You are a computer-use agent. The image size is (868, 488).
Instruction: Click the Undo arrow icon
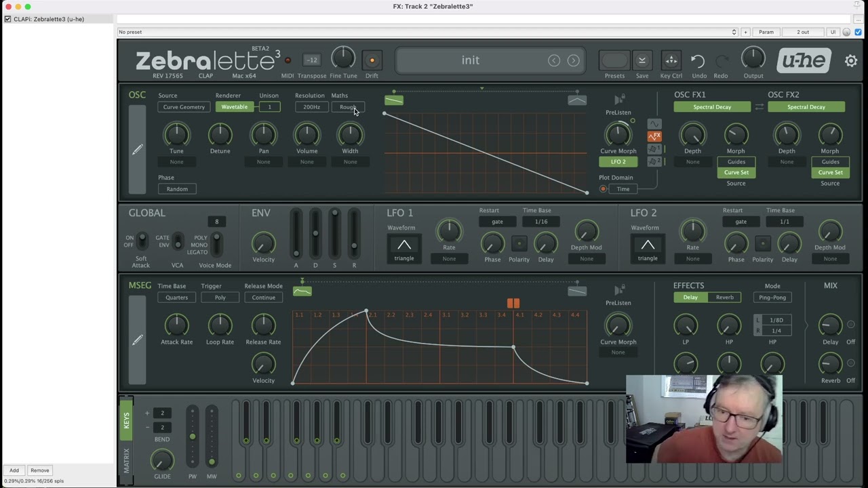tap(698, 61)
